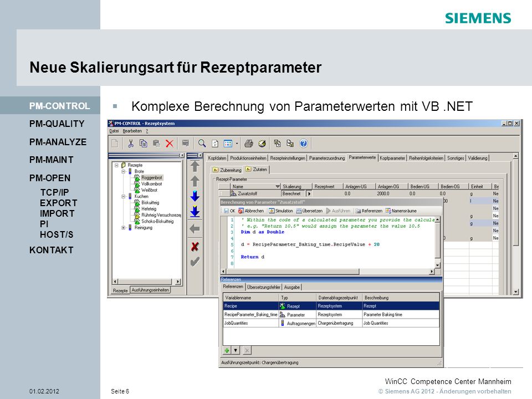Click the second grey up arrow
Screen dimensions: 532x399
click(195, 181)
